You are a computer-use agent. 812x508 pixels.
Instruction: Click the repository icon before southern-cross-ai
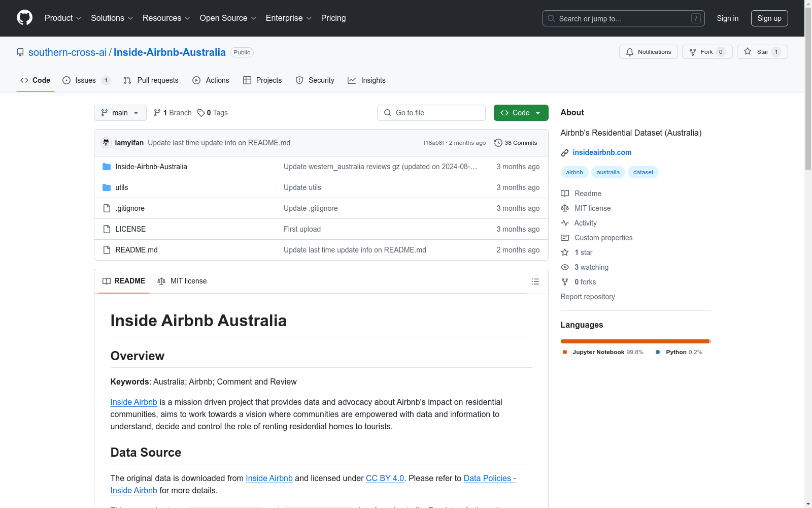(x=20, y=52)
